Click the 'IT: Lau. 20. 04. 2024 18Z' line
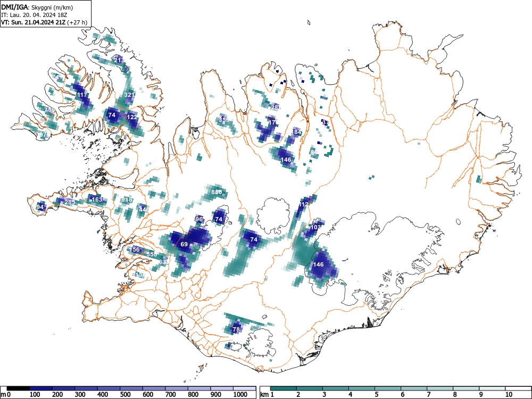Image resolution: width=532 pixels, height=399 pixels. 34,15
